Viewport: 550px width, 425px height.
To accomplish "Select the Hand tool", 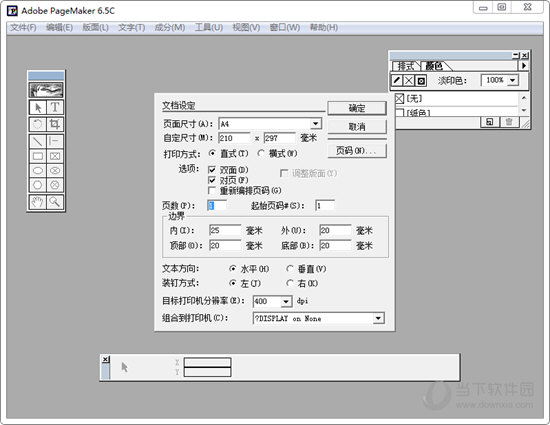I will (38, 202).
